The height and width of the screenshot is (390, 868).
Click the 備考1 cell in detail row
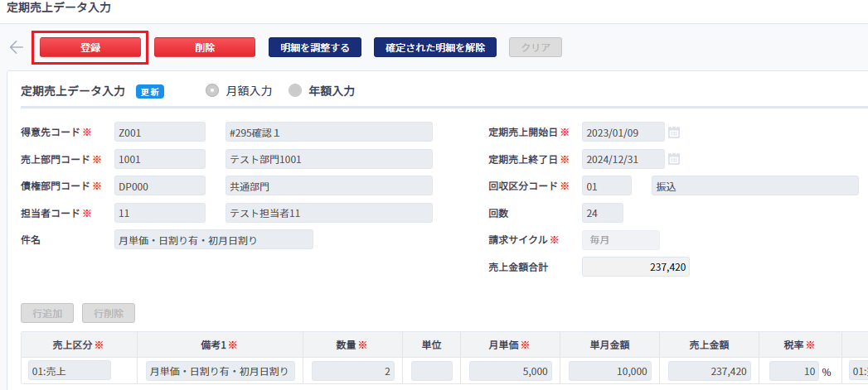coord(221,371)
